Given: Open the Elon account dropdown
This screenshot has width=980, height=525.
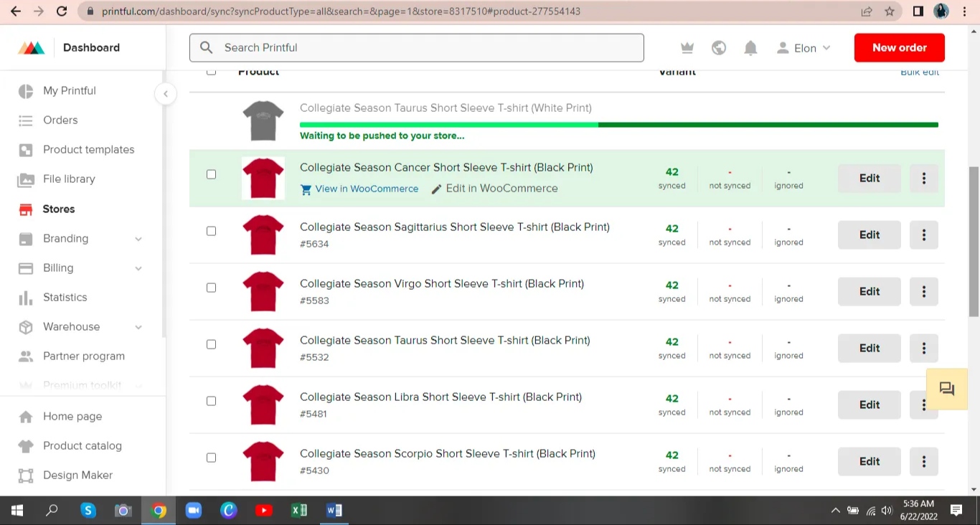Looking at the screenshot, I should click(x=804, y=48).
